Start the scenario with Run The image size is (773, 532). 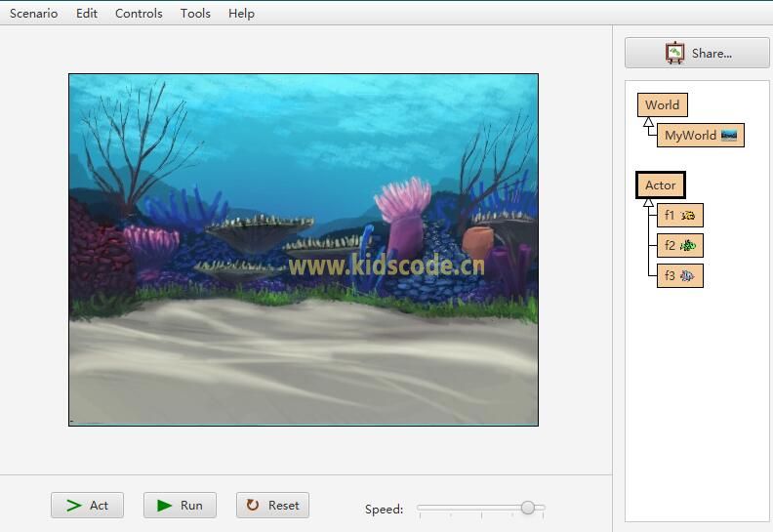pyautogui.click(x=180, y=505)
